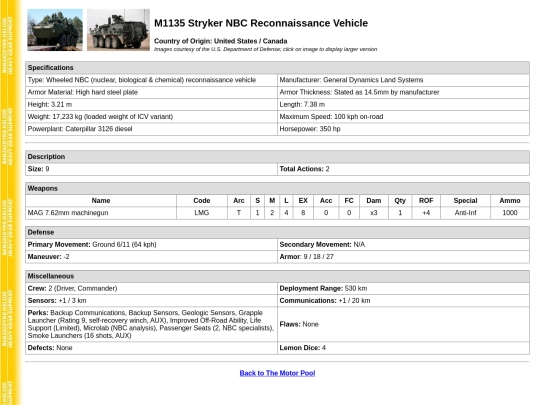Click the Total Actions: 2 cell
This screenshot has height=405, width=540.
pyautogui.click(x=403, y=169)
